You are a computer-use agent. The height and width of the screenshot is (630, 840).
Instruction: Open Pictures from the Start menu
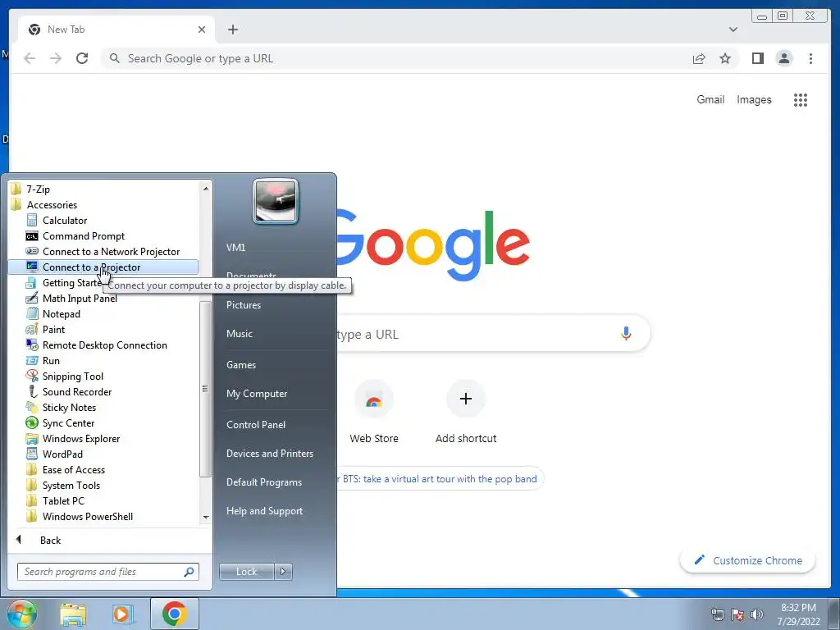click(x=244, y=305)
